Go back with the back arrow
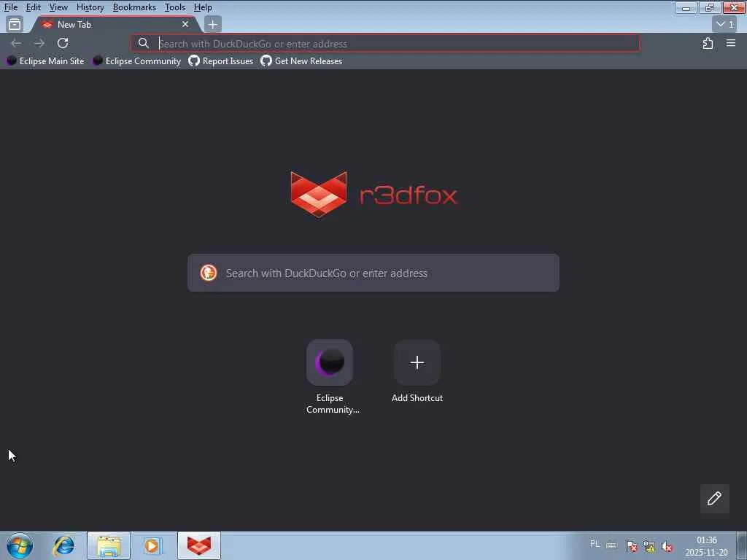 pos(16,43)
